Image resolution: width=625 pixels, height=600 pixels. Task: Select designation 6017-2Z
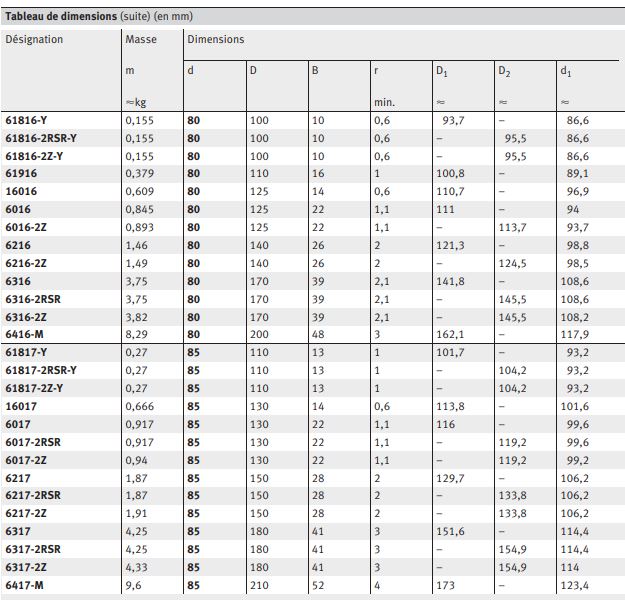(x=26, y=460)
